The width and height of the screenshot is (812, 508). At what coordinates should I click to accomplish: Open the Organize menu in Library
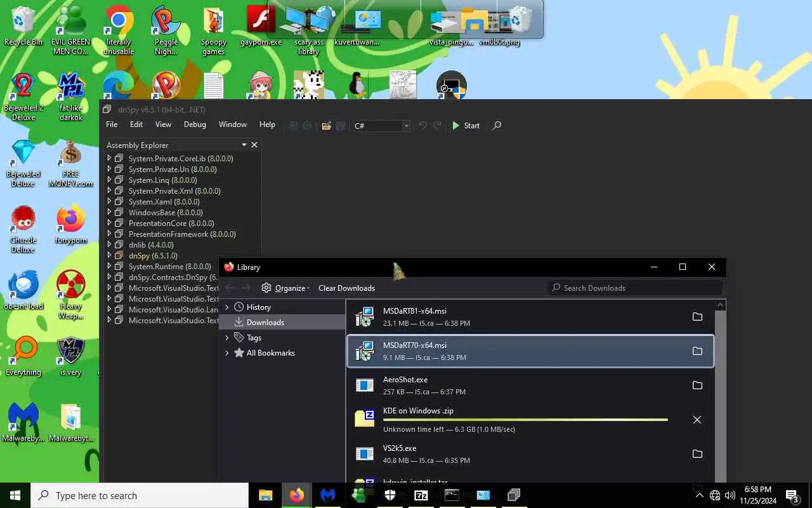click(285, 288)
